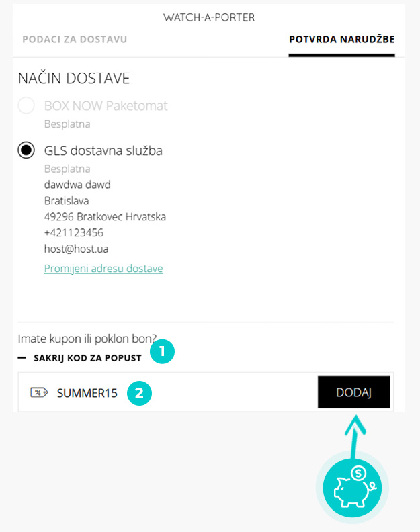This screenshot has width=420, height=532.
Task: Click the coupon percent tag icon
Action: (x=39, y=392)
